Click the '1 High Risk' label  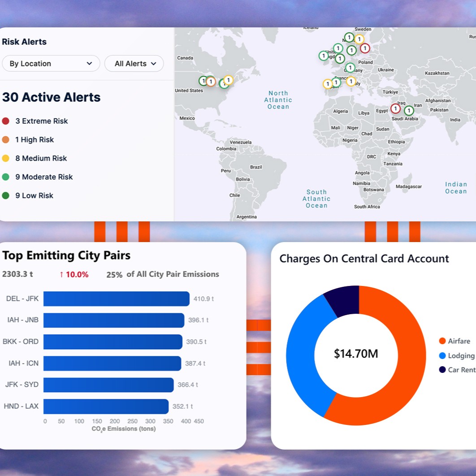click(x=35, y=140)
